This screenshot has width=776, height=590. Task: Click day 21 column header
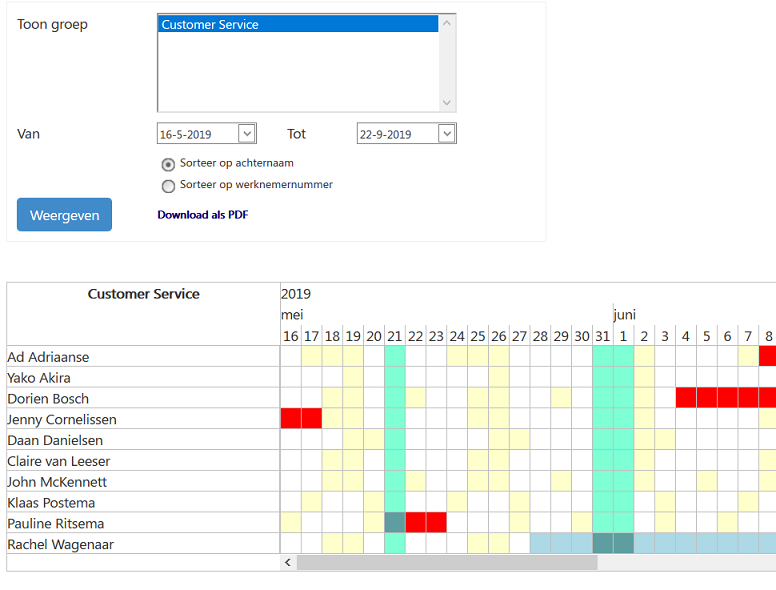pyautogui.click(x=394, y=336)
